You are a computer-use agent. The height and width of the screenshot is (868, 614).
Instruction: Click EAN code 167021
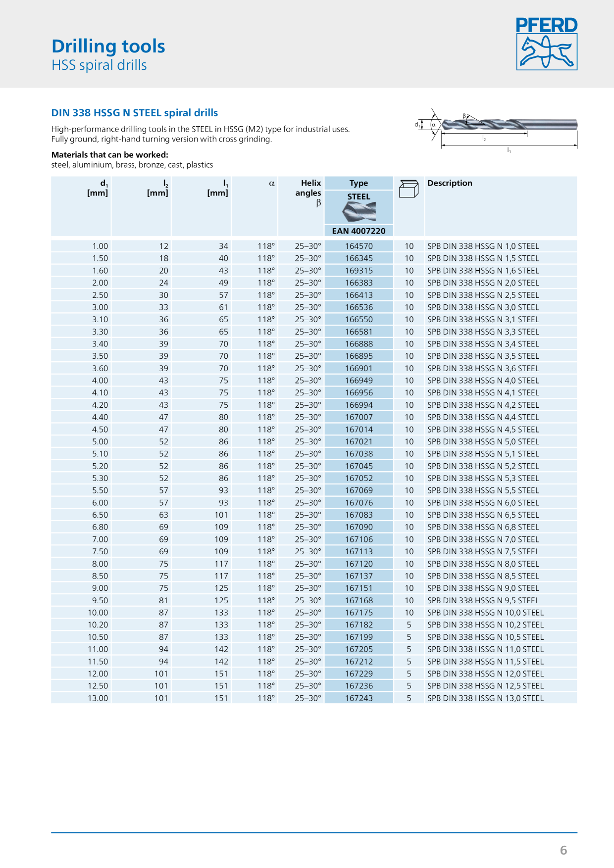click(359, 441)
